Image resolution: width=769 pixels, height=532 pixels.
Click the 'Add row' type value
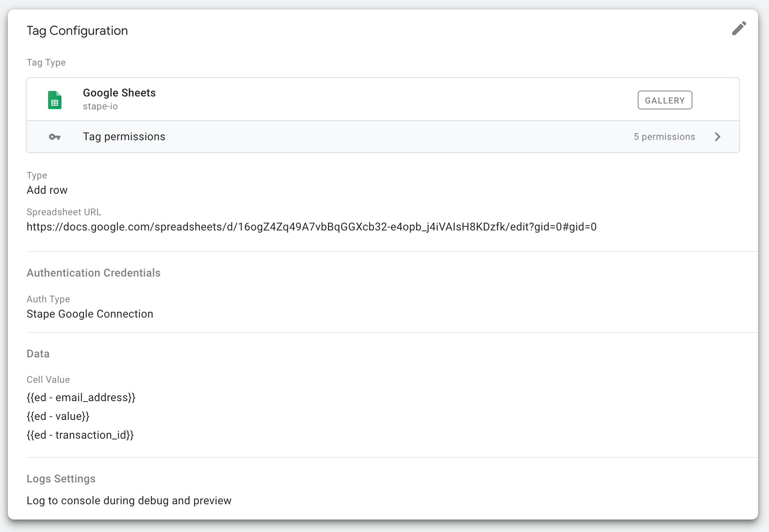[47, 190]
